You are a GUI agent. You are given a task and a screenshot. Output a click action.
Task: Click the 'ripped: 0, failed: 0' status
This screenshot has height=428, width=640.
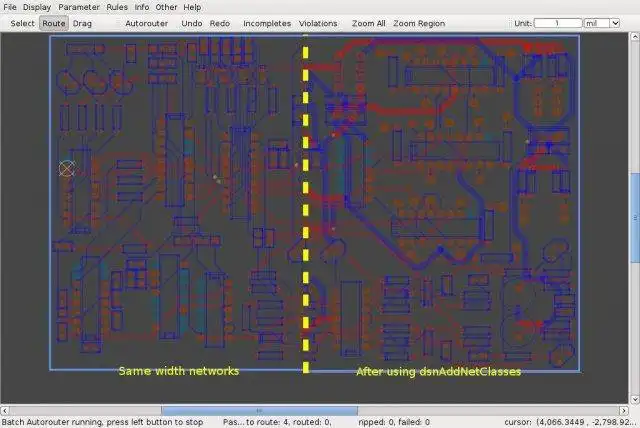[x=394, y=422]
